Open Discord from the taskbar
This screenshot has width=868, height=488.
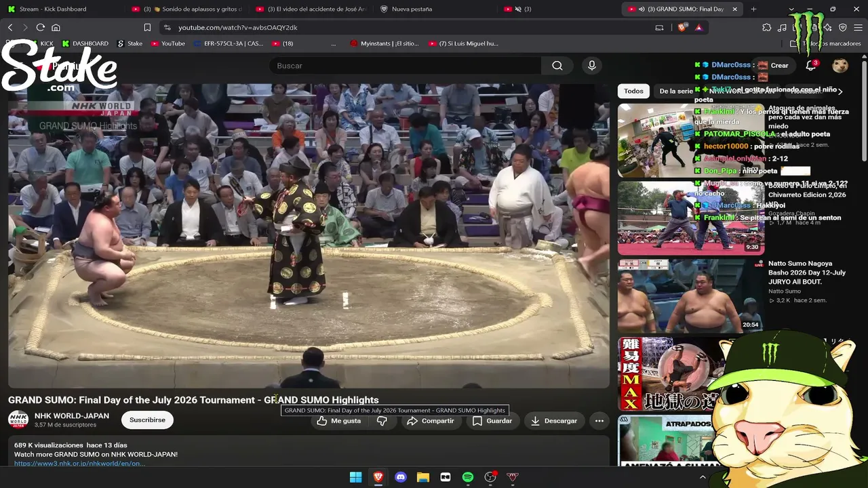pyautogui.click(x=401, y=477)
